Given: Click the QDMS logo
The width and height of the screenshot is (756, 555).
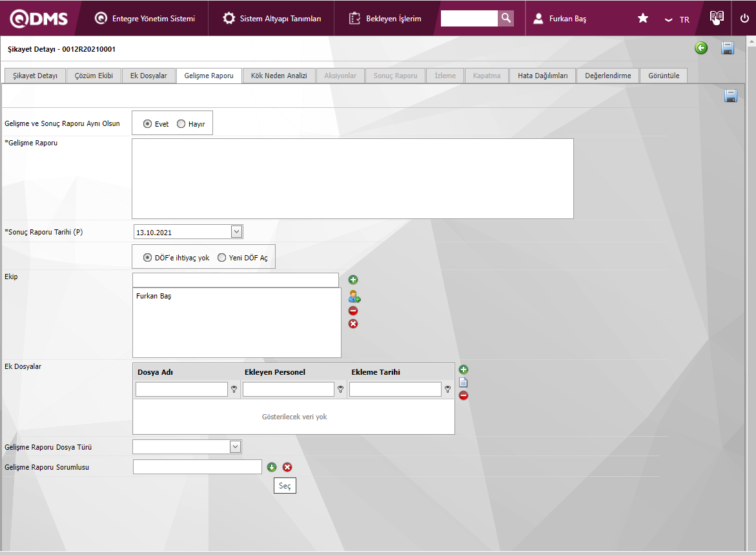Looking at the screenshot, I should point(39,18).
